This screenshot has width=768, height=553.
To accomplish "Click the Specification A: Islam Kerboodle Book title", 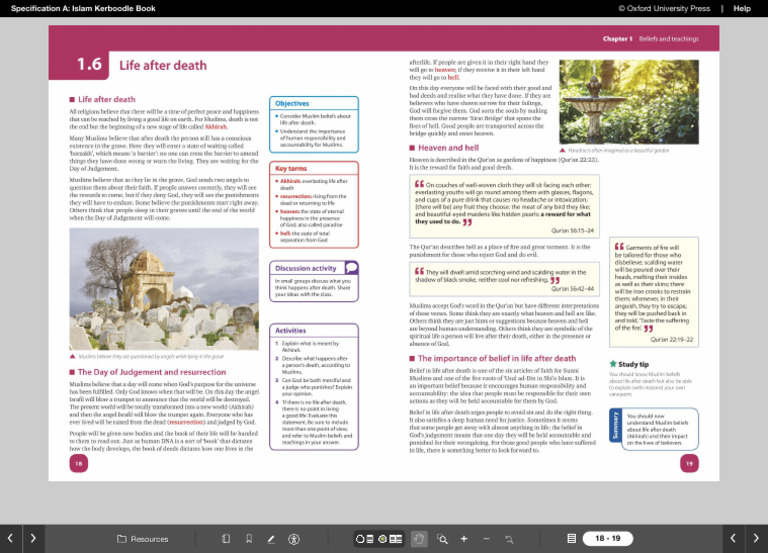I will [83, 8].
